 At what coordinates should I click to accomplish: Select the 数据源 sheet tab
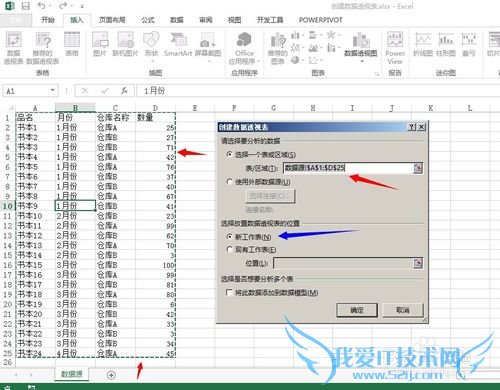(72, 374)
